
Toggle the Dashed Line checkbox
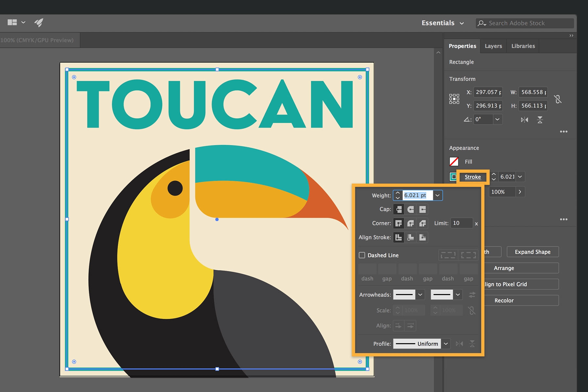coord(362,255)
